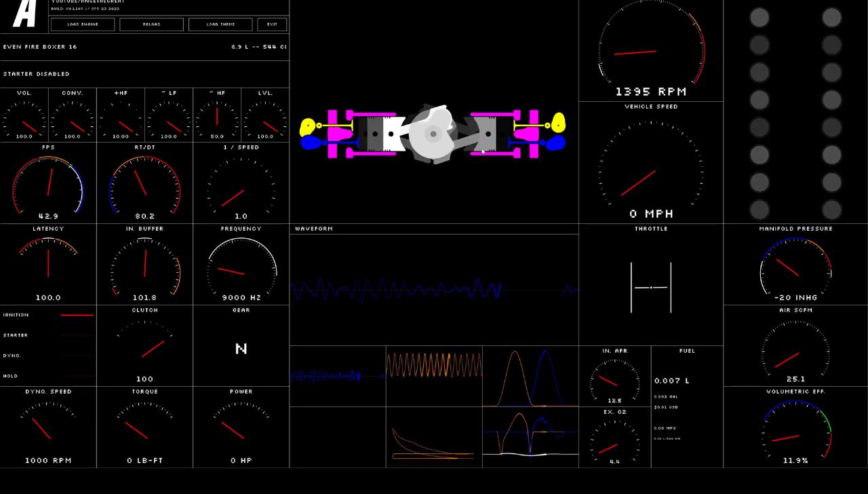Click the left blue camshaft lobe
Image resolution: width=868 pixels, height=494 pixels.
point(311,142)
